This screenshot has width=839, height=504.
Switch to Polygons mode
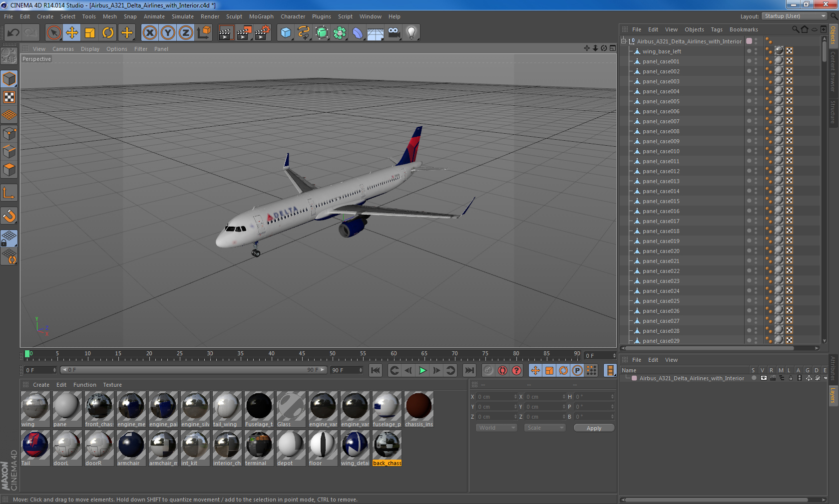tap(9, 170)
